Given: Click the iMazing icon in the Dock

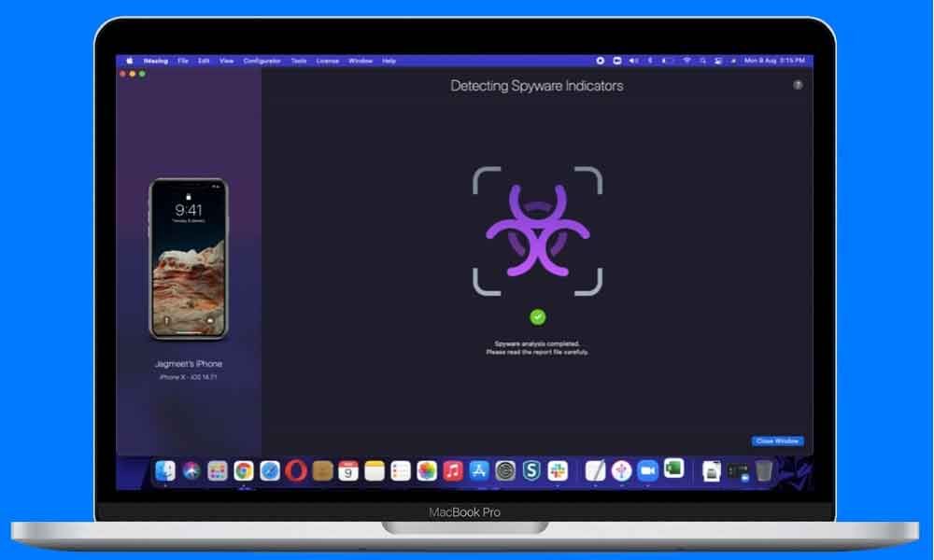Looking at the screenshot, I should [x=621, y=471].
